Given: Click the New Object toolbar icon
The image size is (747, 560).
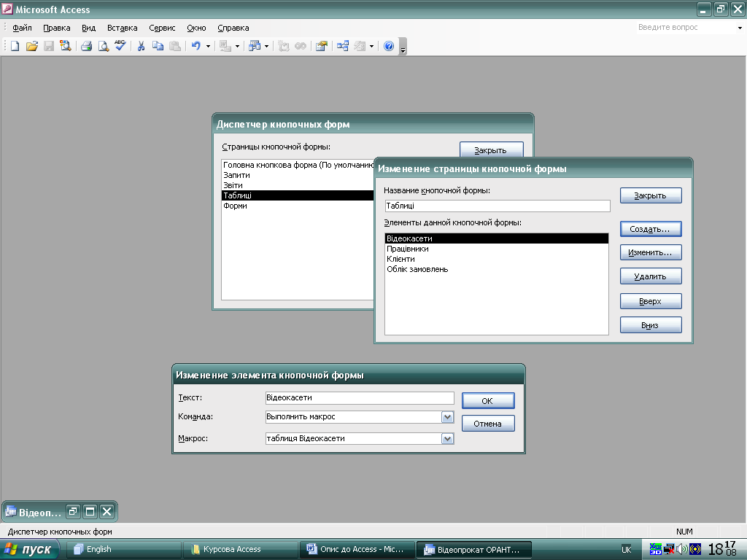Looking at the screenshot, I should (x=360, y=46).
